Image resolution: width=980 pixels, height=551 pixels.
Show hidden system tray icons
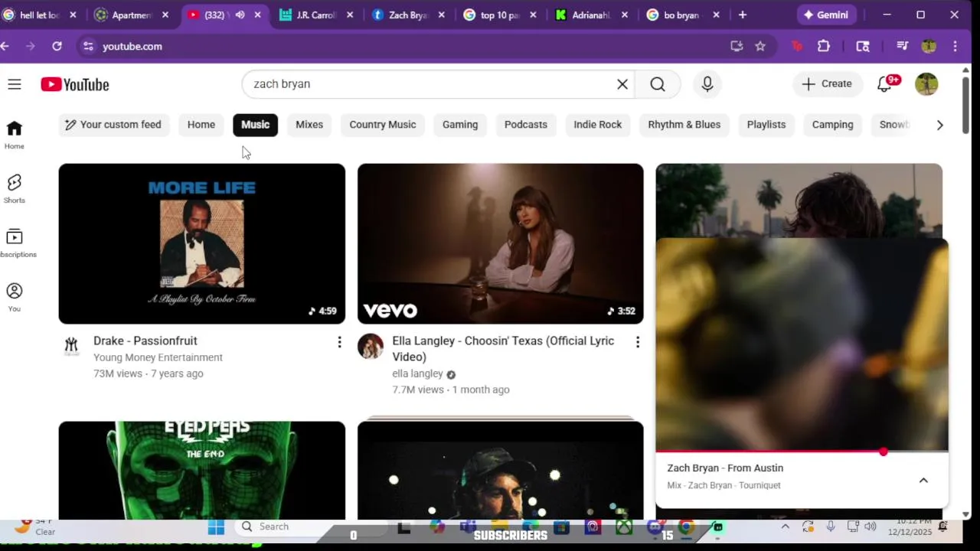(x=785, y=527)
